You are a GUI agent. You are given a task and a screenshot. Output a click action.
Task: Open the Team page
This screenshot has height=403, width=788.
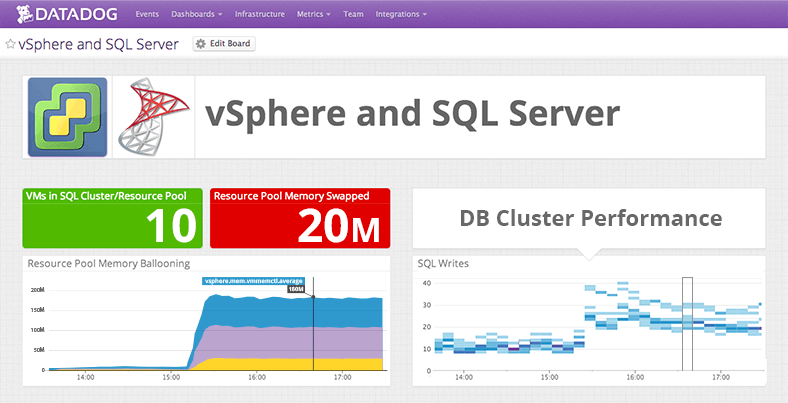tap(353, 14)
